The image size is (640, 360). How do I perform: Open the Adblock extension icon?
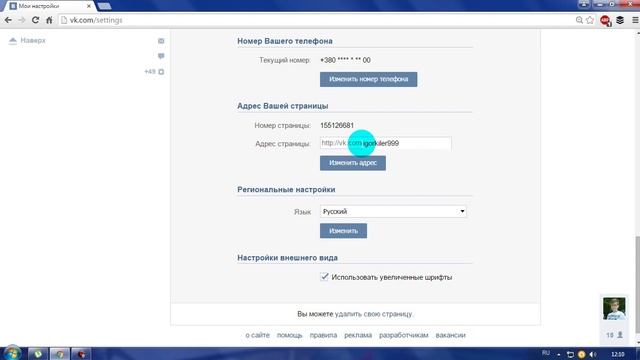coord(606,20)
